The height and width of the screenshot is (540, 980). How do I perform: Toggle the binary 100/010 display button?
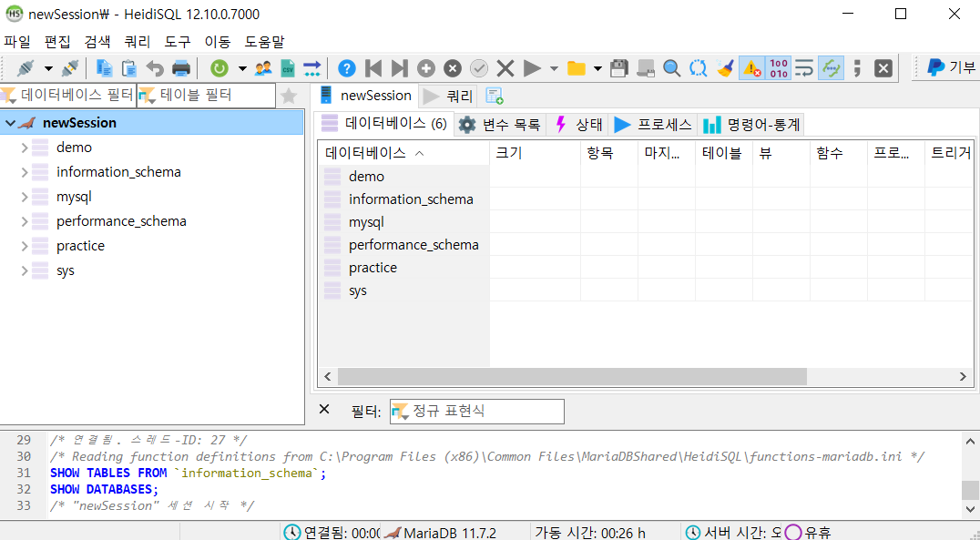pyautogui.click(x=778, y=68)
